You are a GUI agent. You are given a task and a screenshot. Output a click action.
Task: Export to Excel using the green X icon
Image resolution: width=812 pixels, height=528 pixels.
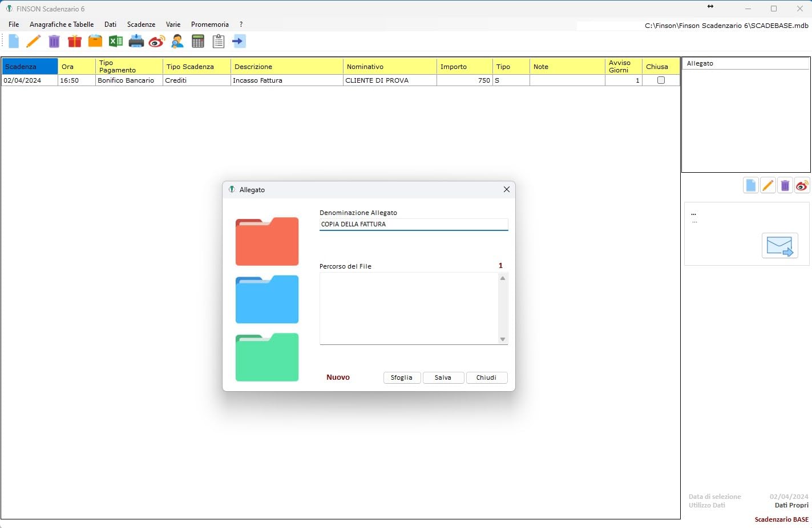116,41
